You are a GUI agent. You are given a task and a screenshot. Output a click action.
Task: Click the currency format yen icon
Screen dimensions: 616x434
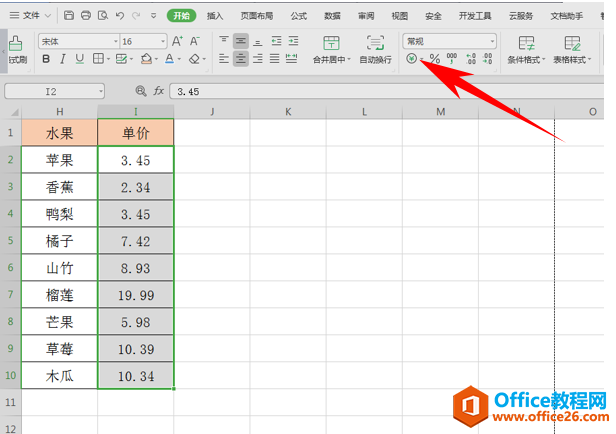coord(411,59)
